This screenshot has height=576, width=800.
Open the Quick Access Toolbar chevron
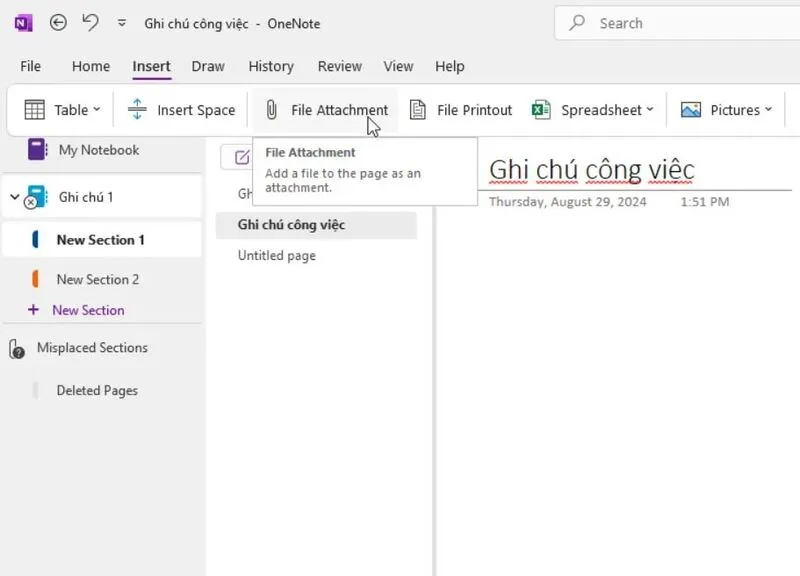(122, 22)
